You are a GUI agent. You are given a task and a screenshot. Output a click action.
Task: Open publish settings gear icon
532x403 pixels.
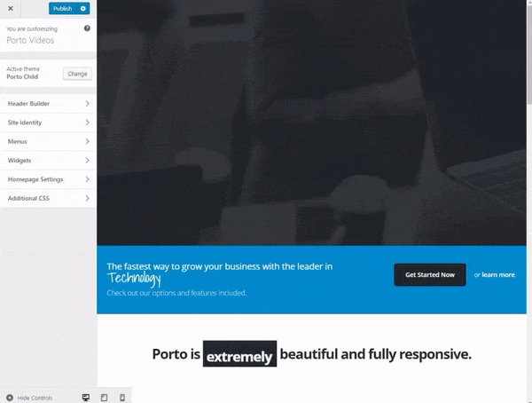click(x=83, y=9)
